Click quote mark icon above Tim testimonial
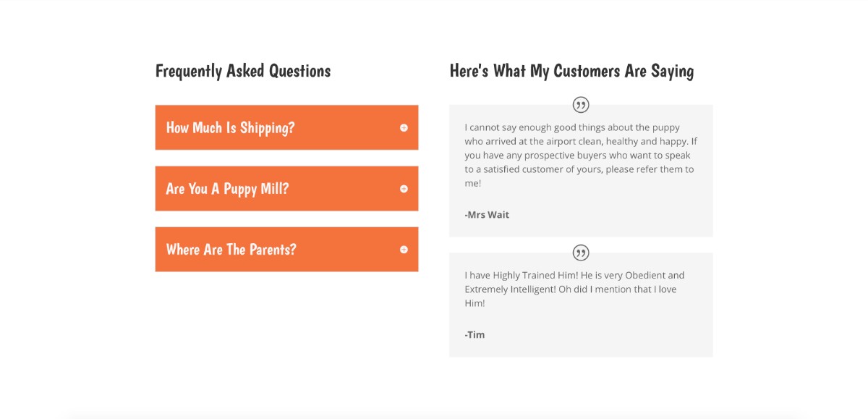 point(581,253)
